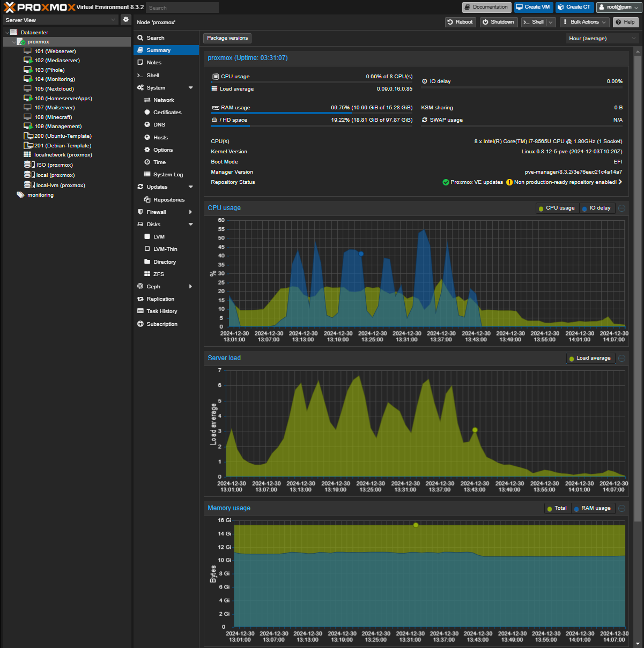Click the local (proxmox) storage icon
Screen dimensions: 644x648
[29, 175]
